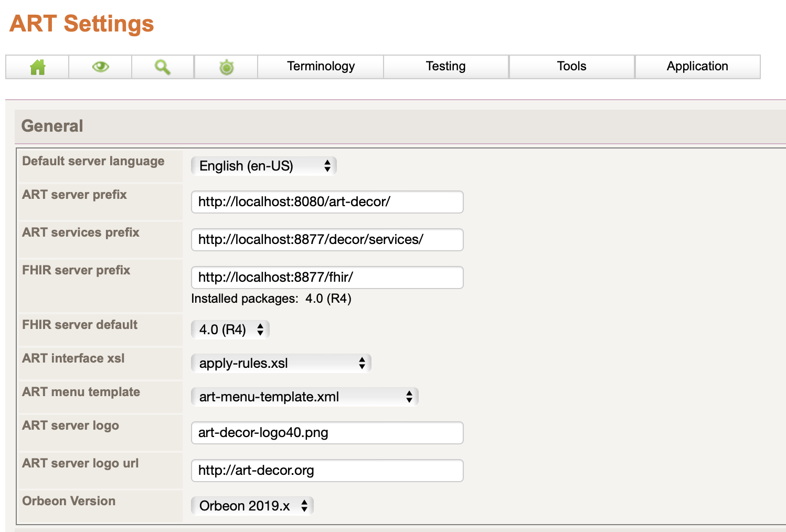Click the General section header
The height and width of the screenshot is (532, 786).
[x=52, y=126]
